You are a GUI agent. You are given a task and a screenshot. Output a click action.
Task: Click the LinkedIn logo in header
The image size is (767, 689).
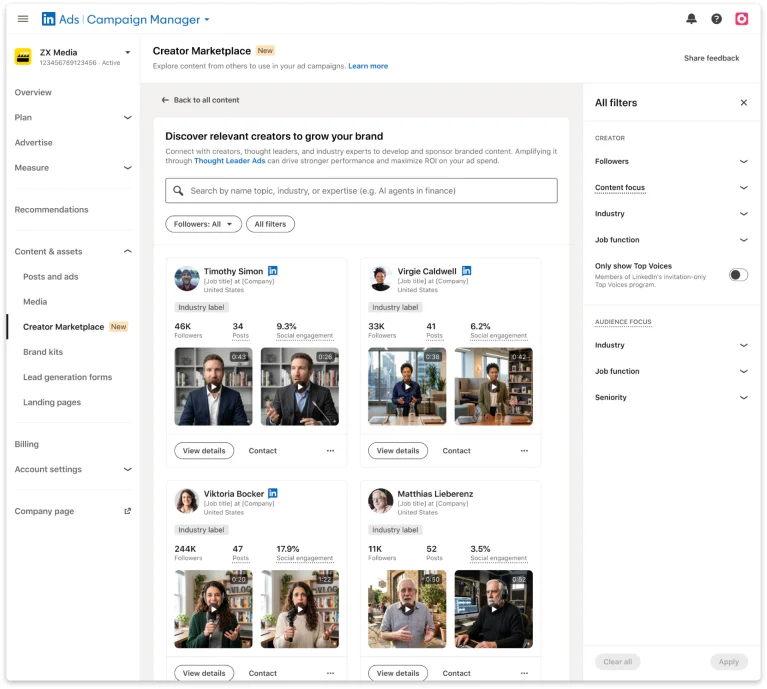48,19
